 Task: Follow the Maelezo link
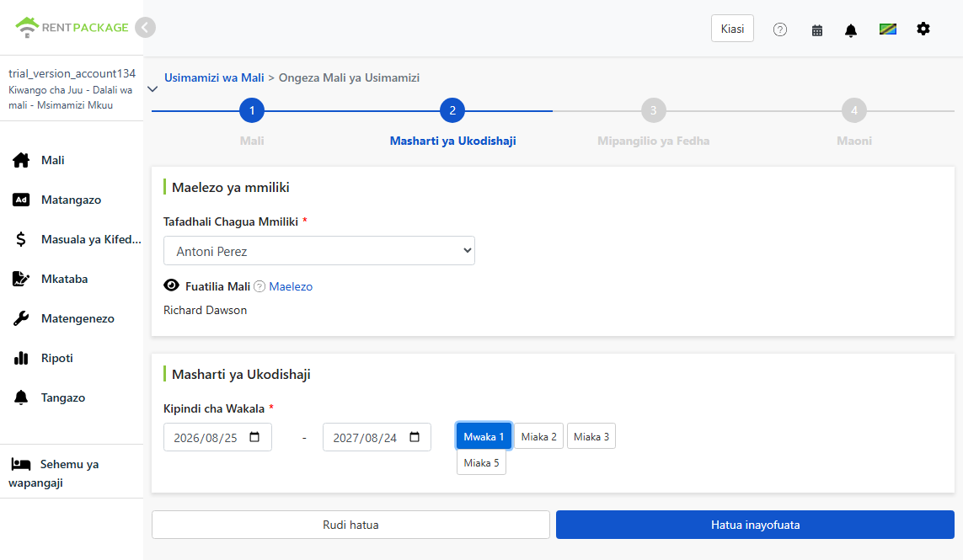(291, 287)
